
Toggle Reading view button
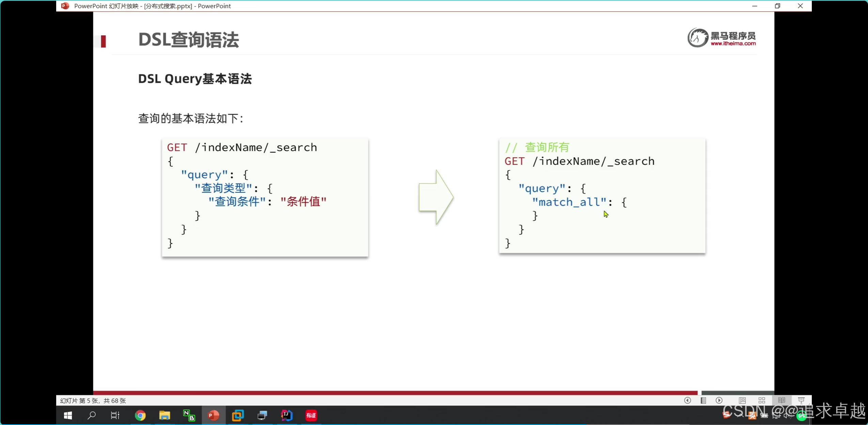point(782,400)
